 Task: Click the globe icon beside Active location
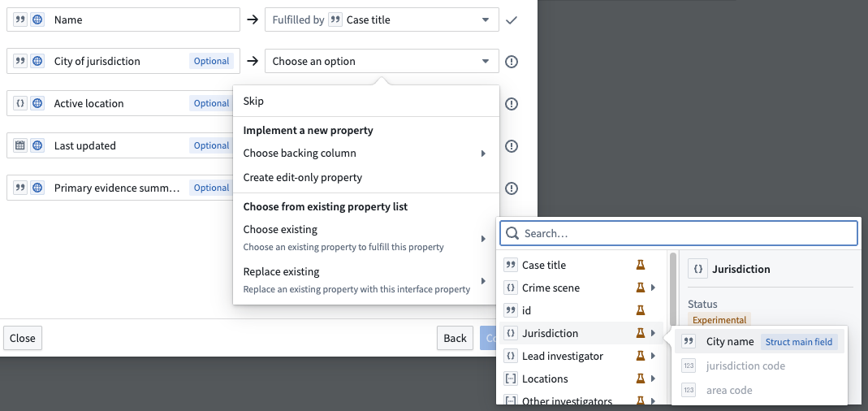coord(37,103)
